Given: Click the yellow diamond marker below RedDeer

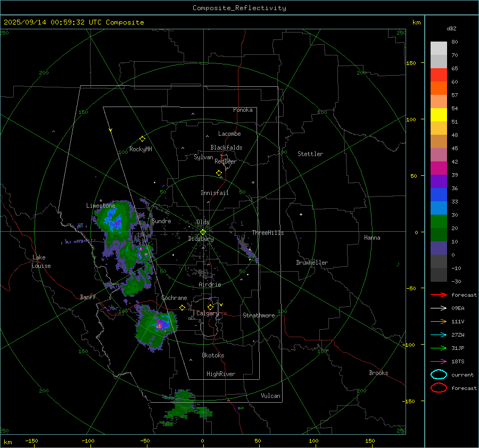Looking at the screenshot, I should [x=219, y=173].
